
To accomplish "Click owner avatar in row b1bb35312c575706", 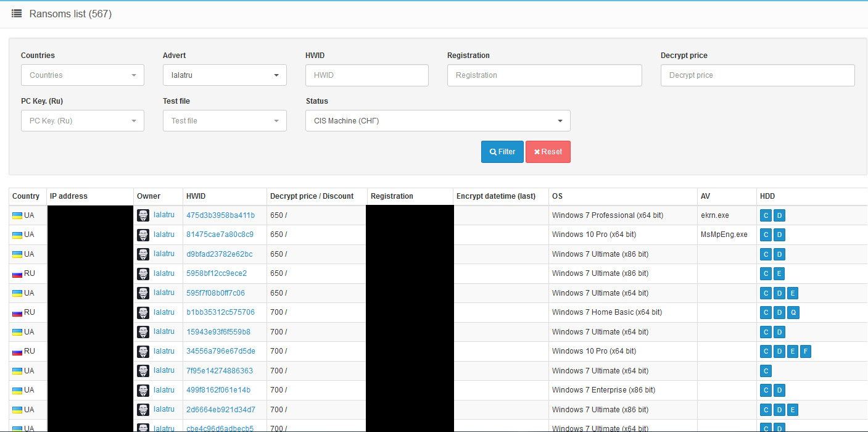I will (x=143, y=312).
